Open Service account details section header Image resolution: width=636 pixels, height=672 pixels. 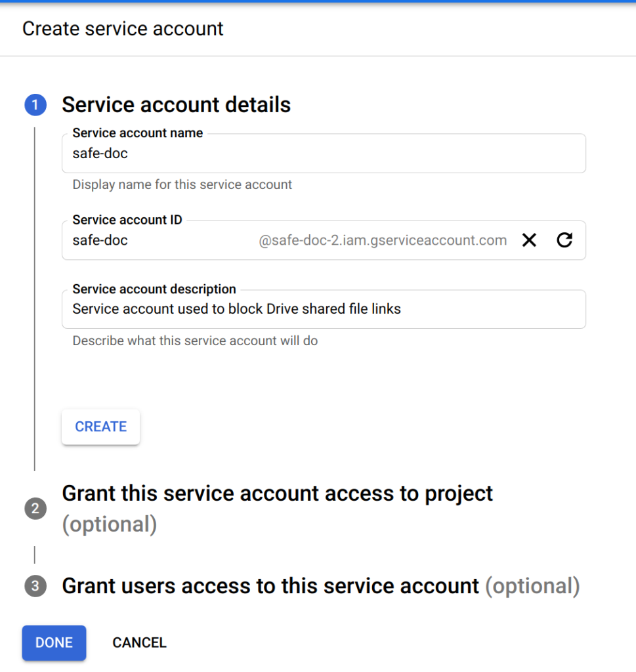point(176,104)
